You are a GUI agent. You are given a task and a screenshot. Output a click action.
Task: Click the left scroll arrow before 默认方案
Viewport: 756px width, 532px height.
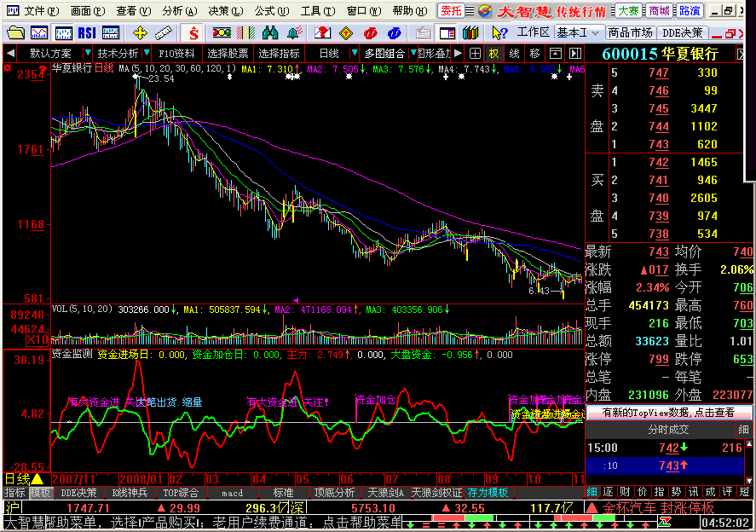pyautogui.click(x=10, y=54)
